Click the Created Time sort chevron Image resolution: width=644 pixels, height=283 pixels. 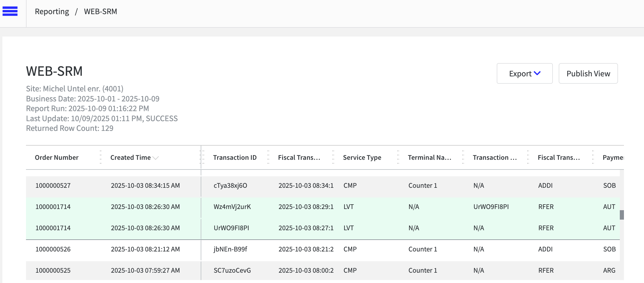(156, 158)
